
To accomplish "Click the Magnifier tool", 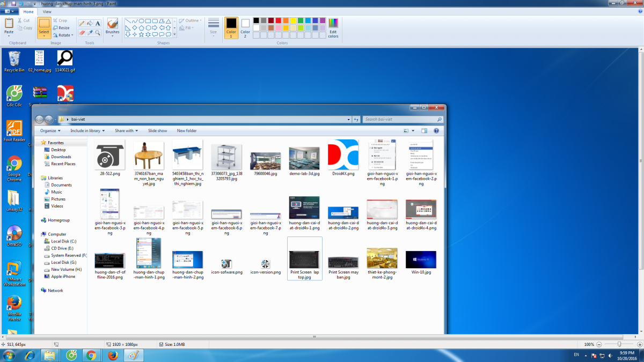I will coord(98,33).
